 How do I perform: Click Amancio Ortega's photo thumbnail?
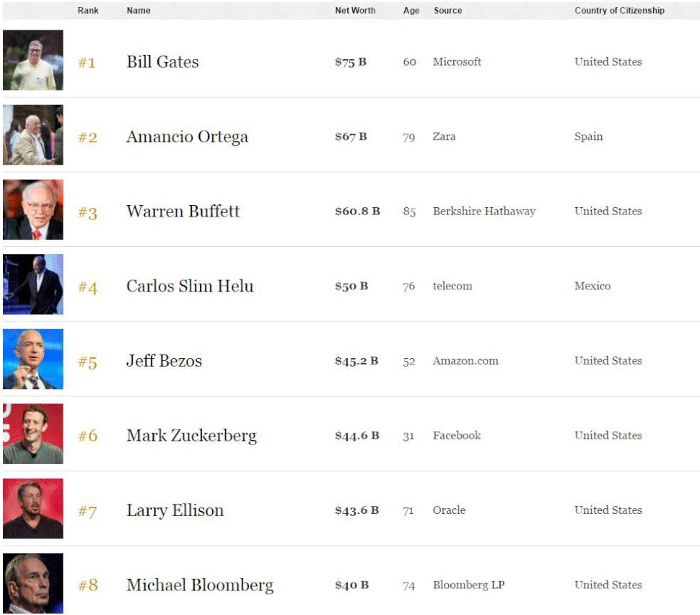click(33, 135)
